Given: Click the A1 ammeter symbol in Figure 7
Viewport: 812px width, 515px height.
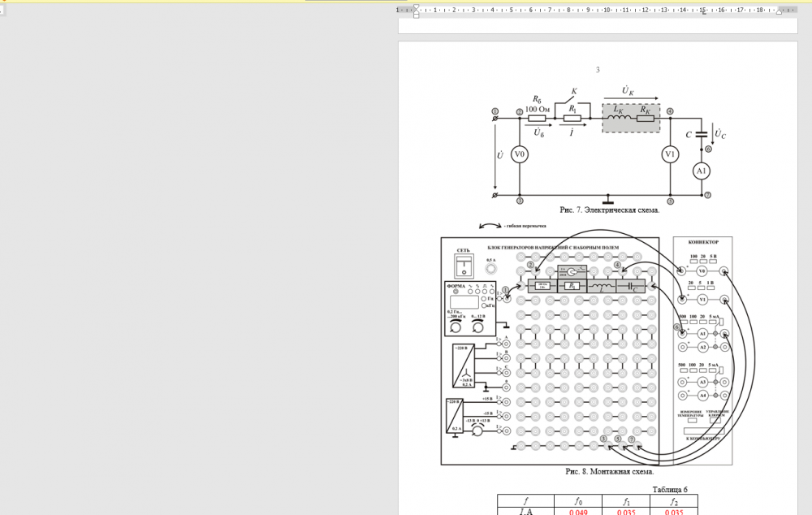Looking at the screenshot, I should (x=701, y=171).
